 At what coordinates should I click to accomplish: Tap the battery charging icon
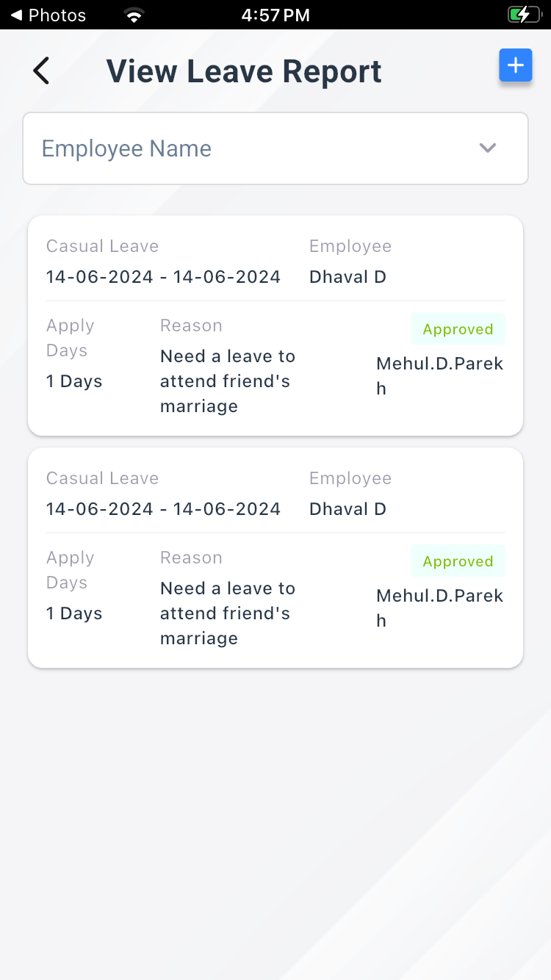523,15
